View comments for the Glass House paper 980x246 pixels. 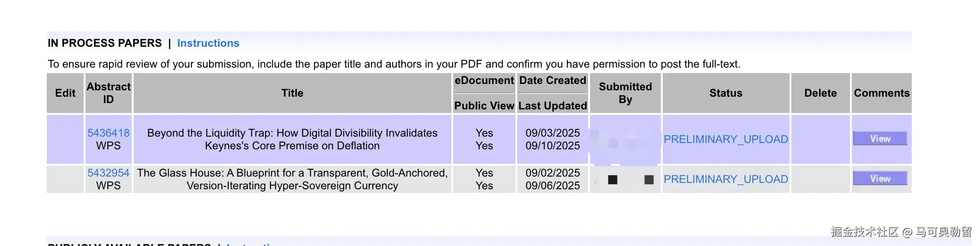880,179
